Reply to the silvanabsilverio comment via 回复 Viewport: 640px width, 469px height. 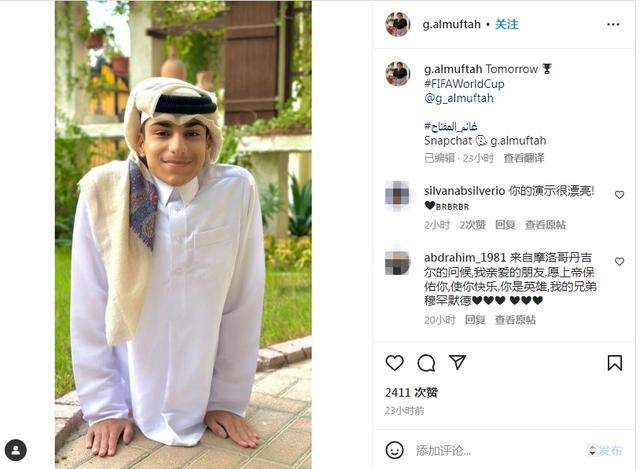[x=505, y=224]
